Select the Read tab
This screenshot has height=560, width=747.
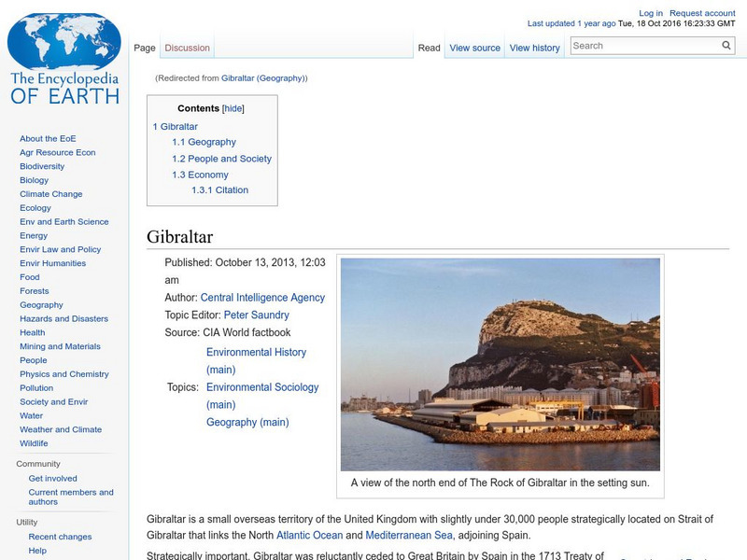429,48
